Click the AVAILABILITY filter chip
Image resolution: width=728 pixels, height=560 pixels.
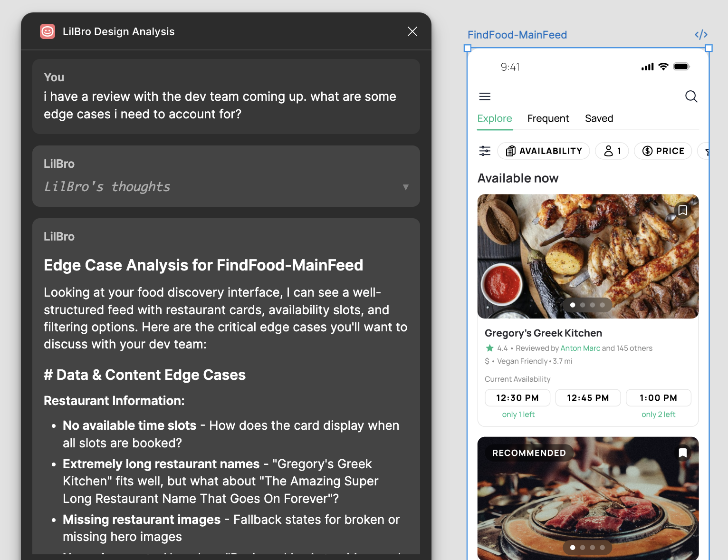pos(544,151)
